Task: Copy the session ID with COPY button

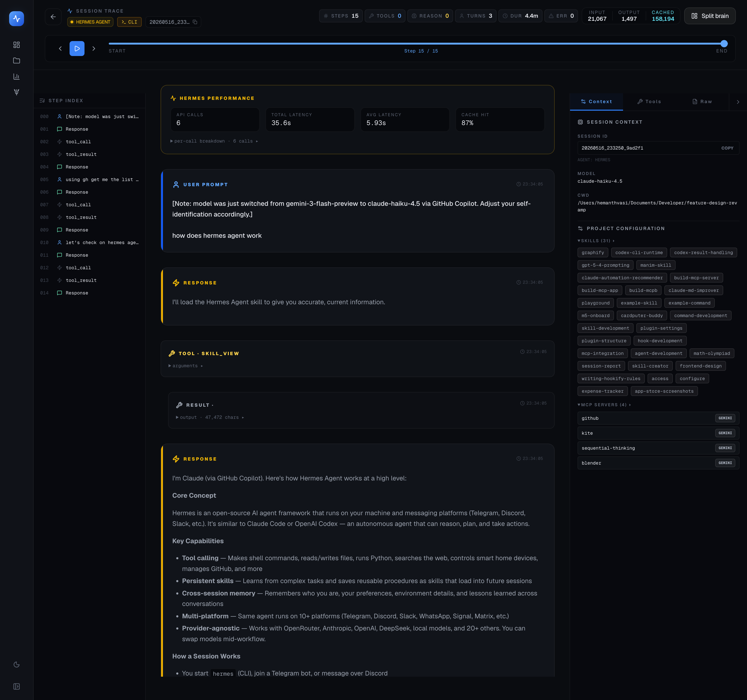Action: (727, 148)
